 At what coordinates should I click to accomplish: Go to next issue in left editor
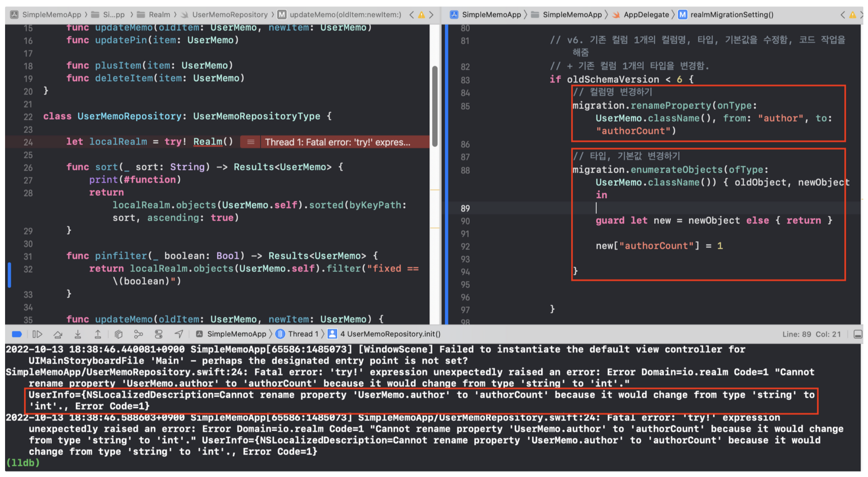(431, 15)
